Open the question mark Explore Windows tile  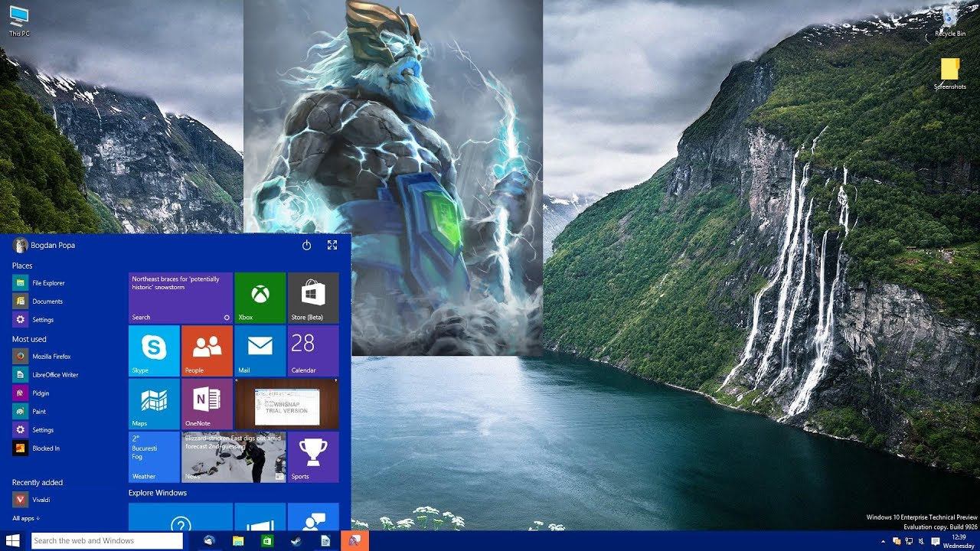point(181,517)
